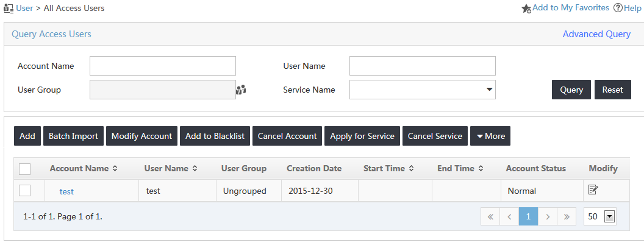Click the user group selector icon
644x245 pixels.
coord(241,90)
